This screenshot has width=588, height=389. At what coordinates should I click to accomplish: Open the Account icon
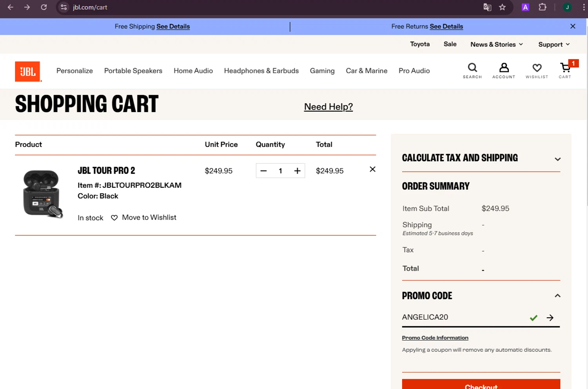click(x=504, y=71)
